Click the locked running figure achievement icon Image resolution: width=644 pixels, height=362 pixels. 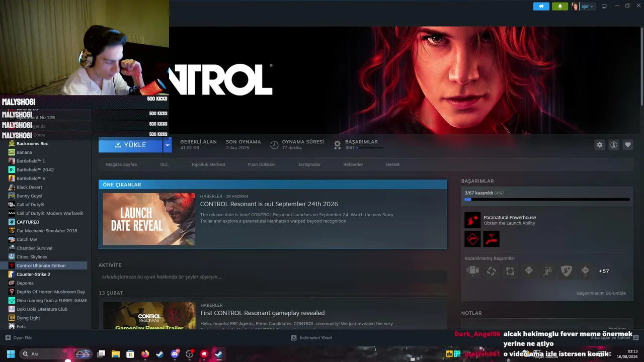click(547, 271)
